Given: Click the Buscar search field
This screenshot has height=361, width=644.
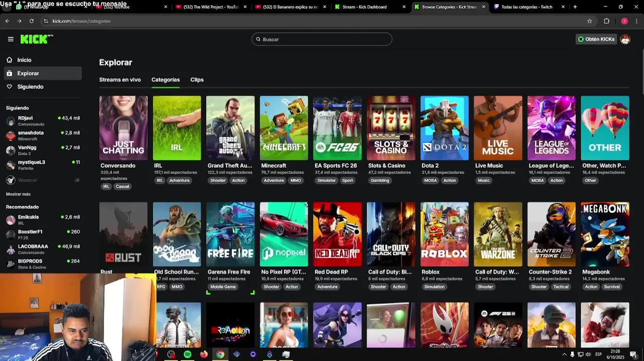Looking at the screenshot, I should (x=322, y=39).
